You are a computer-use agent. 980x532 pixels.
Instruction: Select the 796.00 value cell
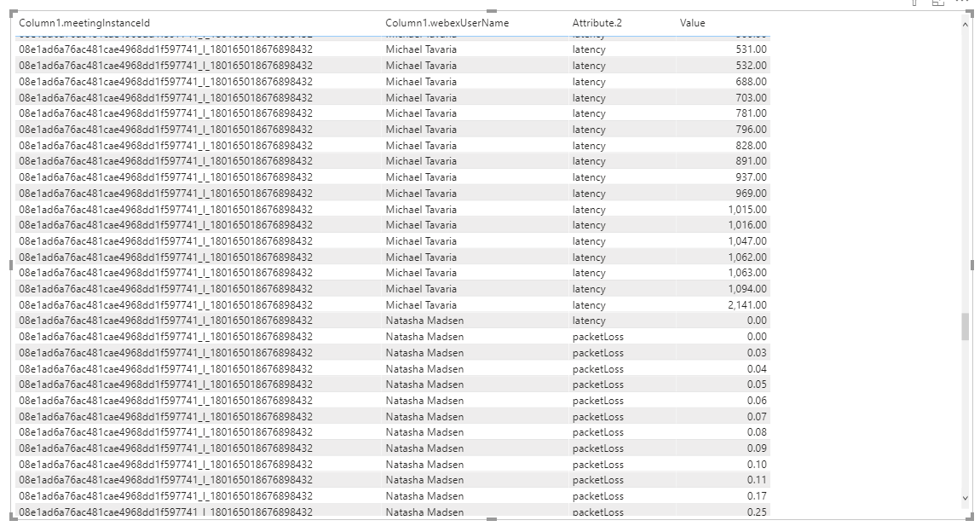click(x=751, y=130)
